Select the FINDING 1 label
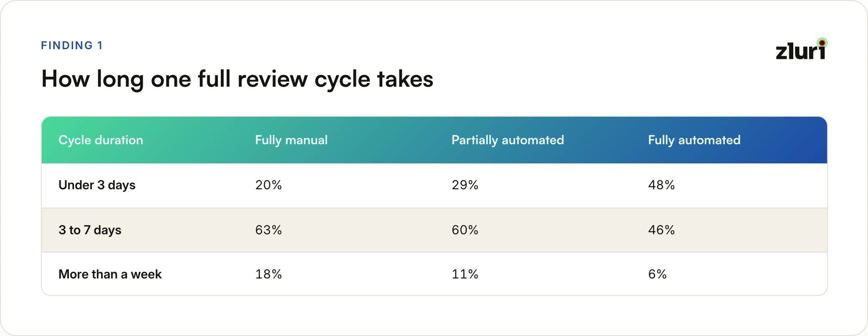 72,45
